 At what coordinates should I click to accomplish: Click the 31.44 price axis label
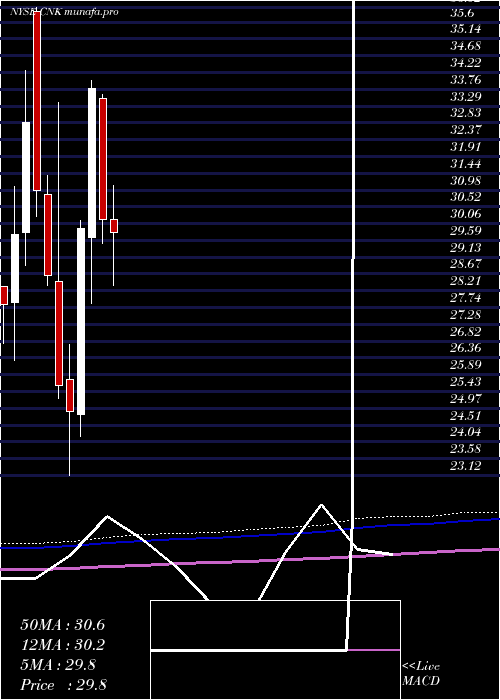pyautogui.click(x=466, y=164)
